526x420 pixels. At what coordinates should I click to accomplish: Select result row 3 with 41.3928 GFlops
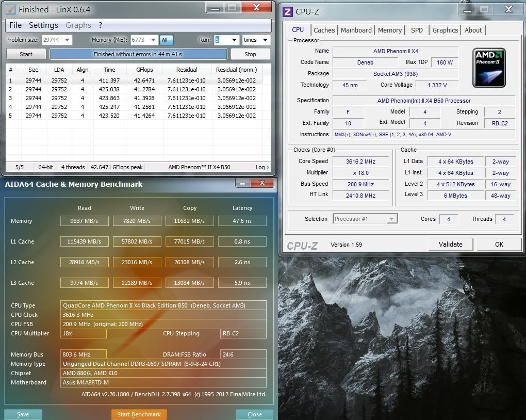pos(134,98)
